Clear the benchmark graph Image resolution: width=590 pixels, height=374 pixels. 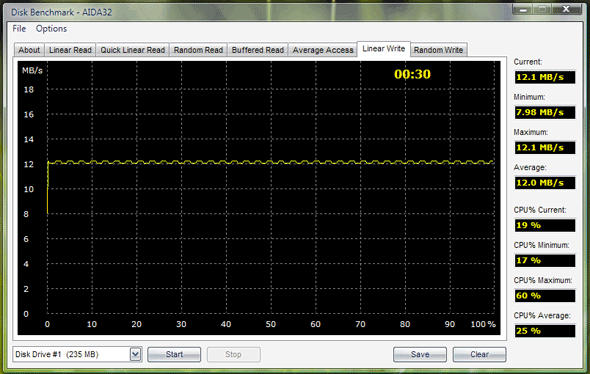tap(479, 354)
